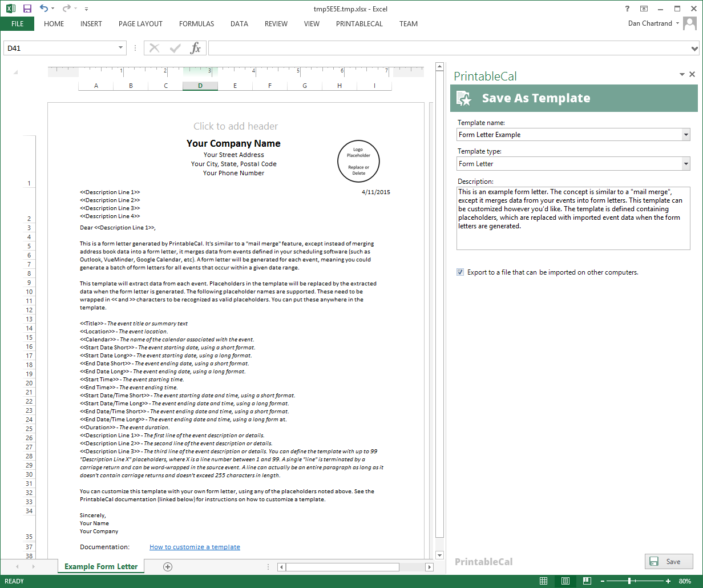703x588 pixels.
Task: Go to previous sheet using tab navigation arrow
Action: tap(17, 566)
